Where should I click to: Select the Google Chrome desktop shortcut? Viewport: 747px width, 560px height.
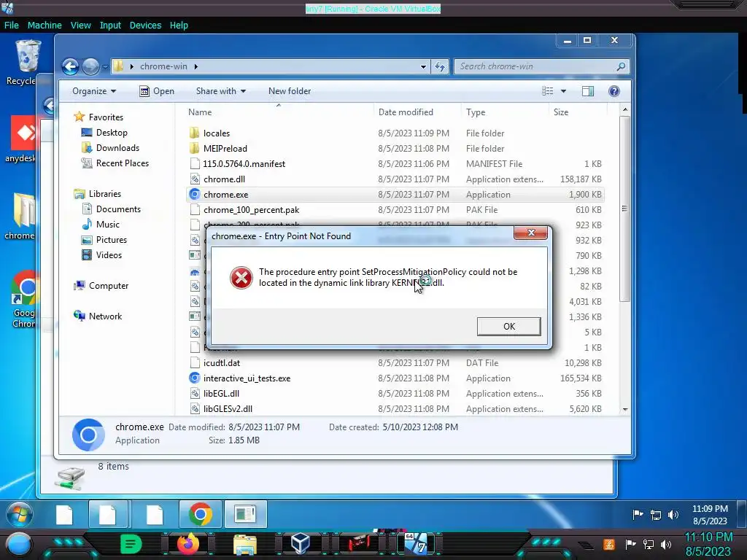[x=24, y=299]
